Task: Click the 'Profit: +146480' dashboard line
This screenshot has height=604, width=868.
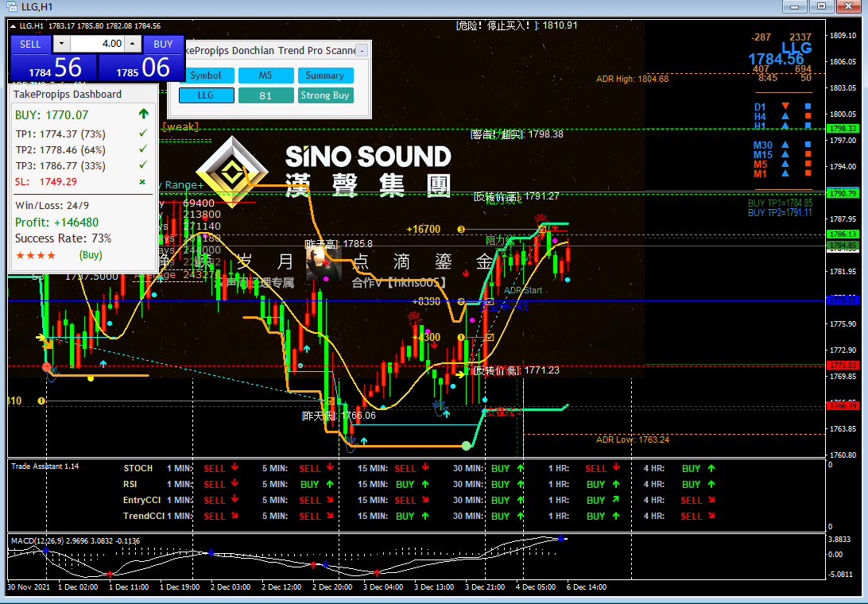Action: 56,222
